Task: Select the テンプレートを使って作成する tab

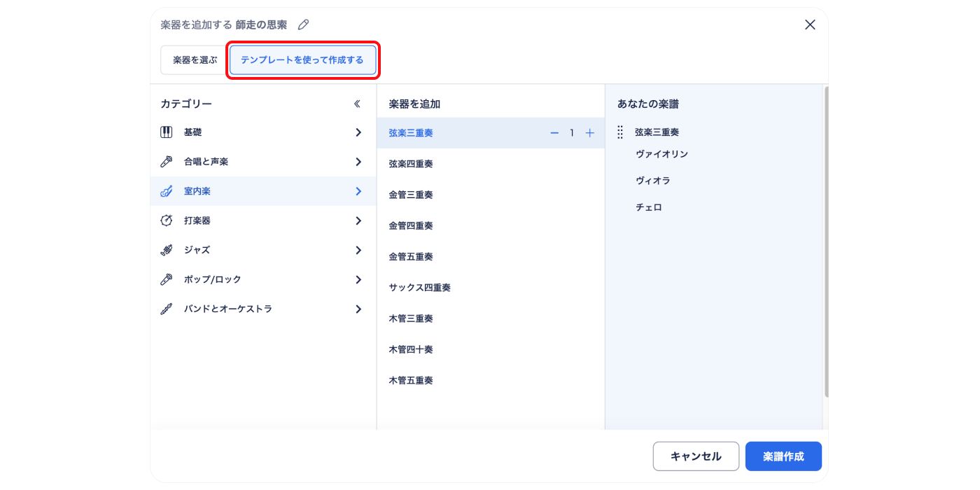Action: [302, 60]
